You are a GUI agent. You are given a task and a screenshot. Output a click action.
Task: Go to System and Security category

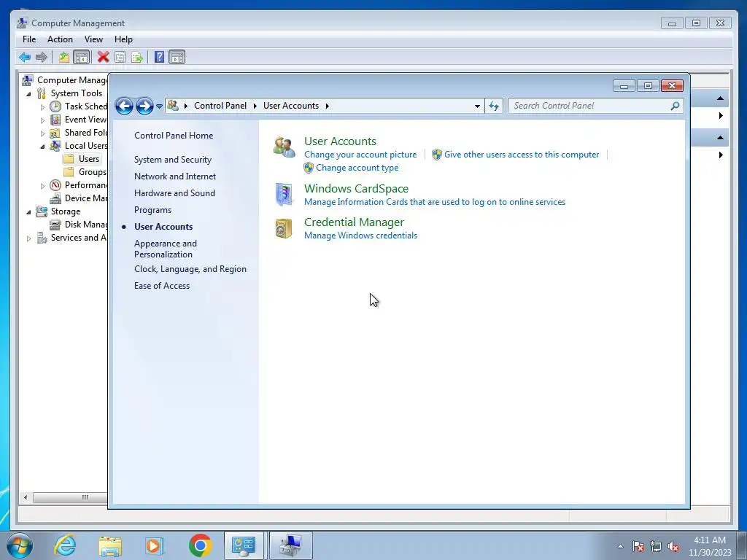(172, 160)
